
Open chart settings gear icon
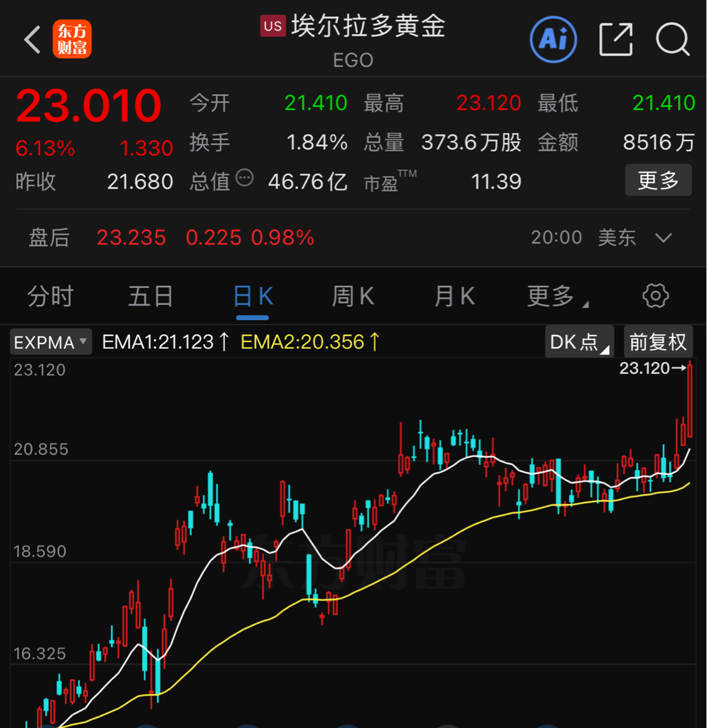[656, 296]
